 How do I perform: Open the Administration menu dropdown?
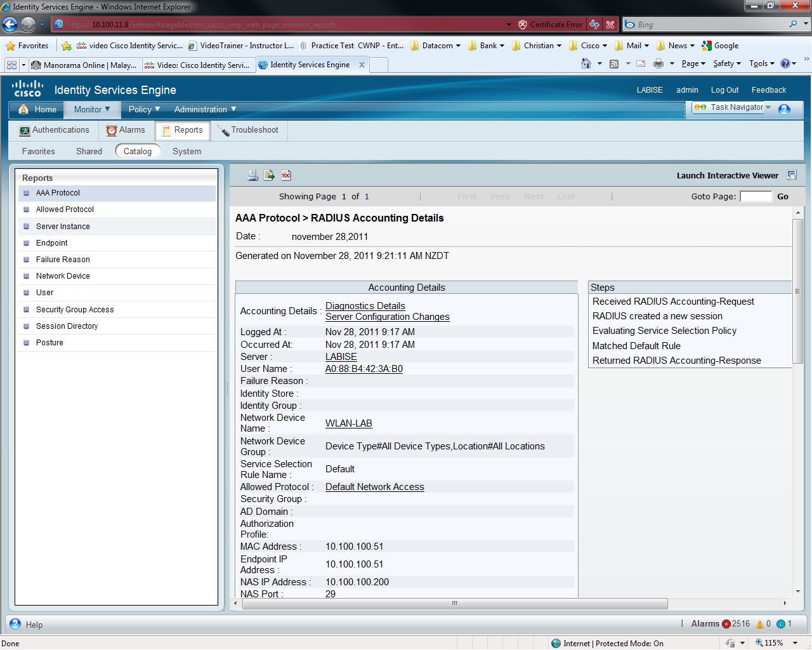pyautogui.click(x=205, y=109)
